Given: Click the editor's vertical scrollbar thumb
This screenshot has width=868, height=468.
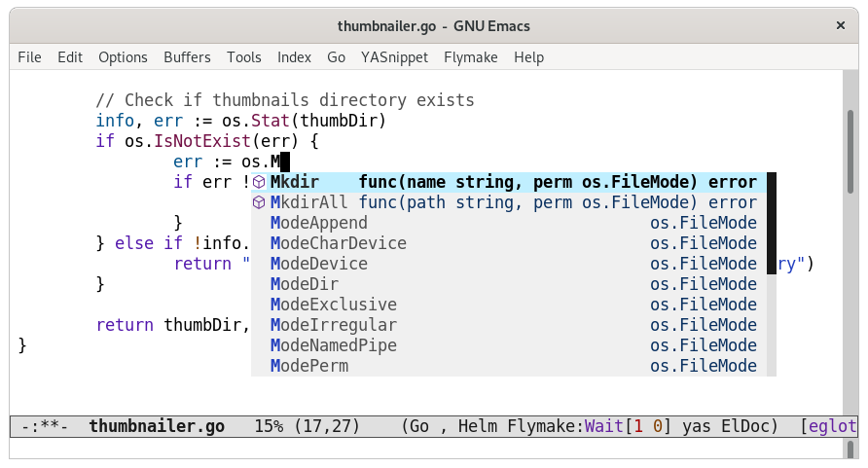Looking at the screenshot, I should pos(850,152).
